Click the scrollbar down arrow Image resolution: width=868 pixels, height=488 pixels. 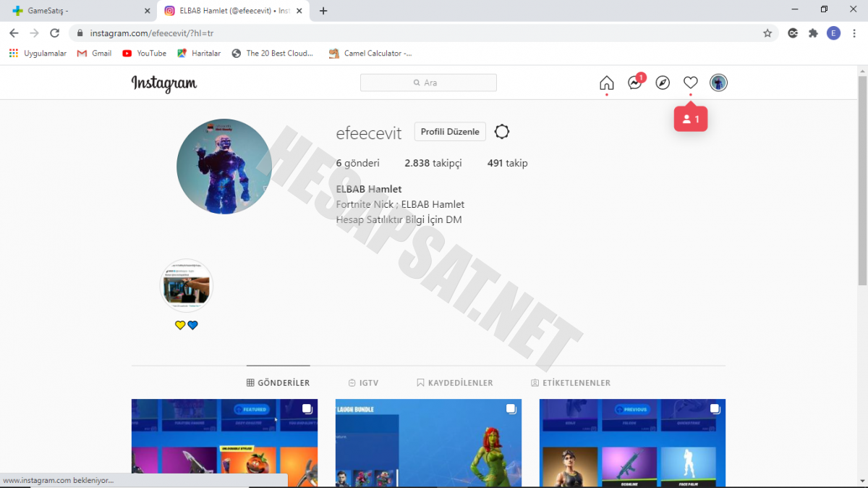tap(862, 481)
